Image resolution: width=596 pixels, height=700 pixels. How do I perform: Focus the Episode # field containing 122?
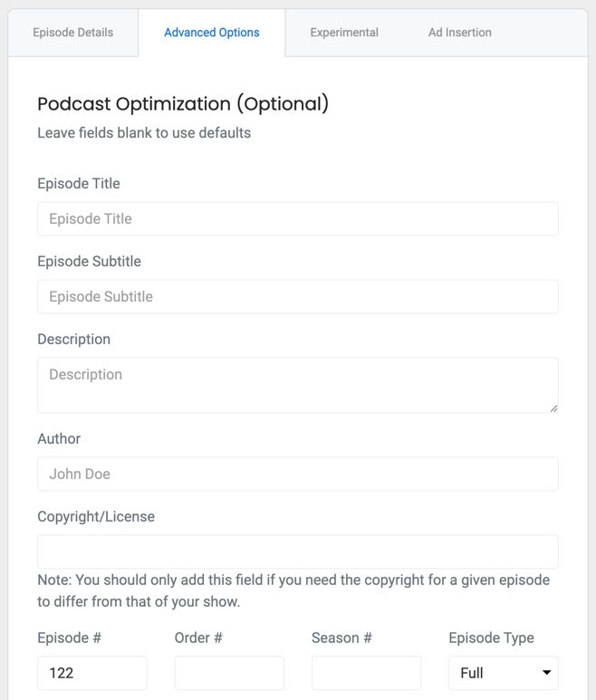[92, 673]
